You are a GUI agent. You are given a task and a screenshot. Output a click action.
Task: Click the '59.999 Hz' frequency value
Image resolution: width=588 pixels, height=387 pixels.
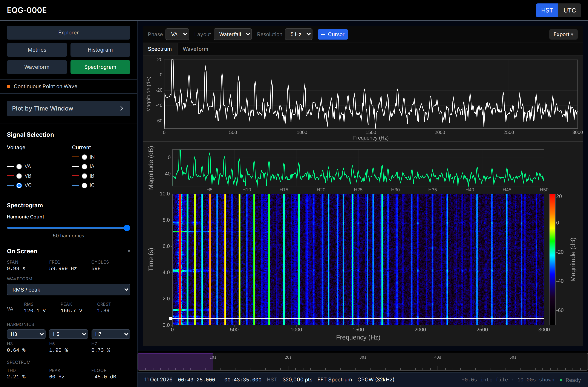63,268
